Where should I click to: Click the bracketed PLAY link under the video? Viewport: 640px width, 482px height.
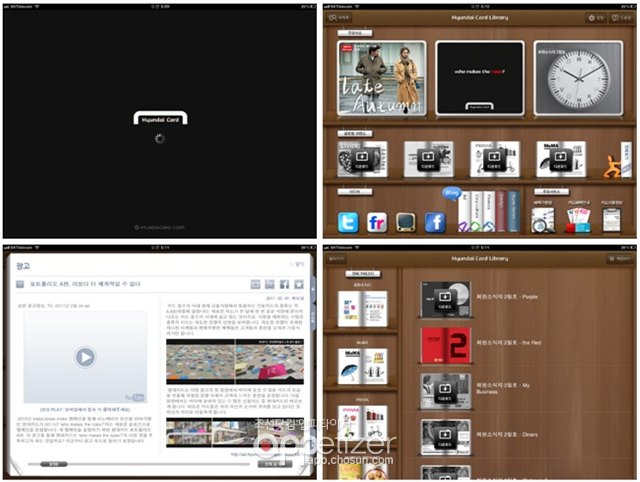[85, 409]
